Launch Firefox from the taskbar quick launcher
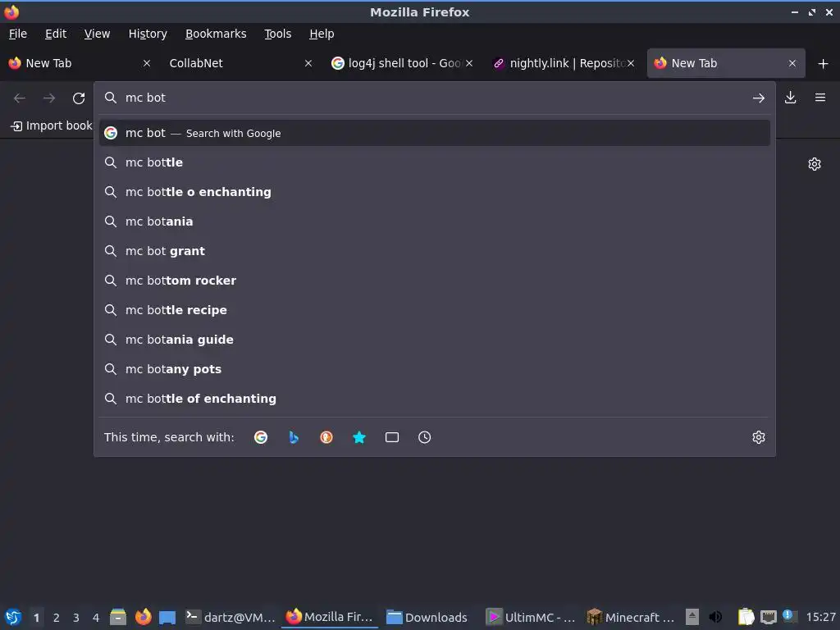 pyautogui.click(x=143, y=617)
